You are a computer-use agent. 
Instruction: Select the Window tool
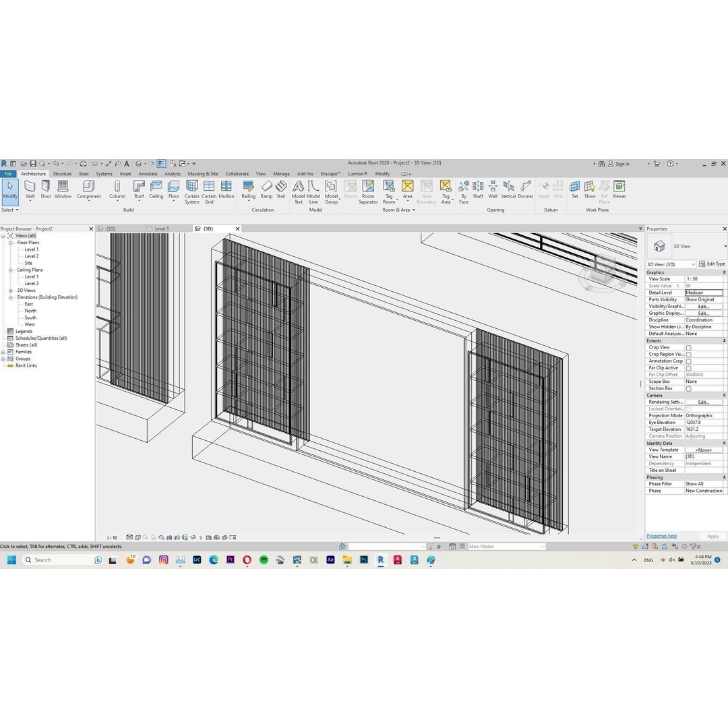63,189
